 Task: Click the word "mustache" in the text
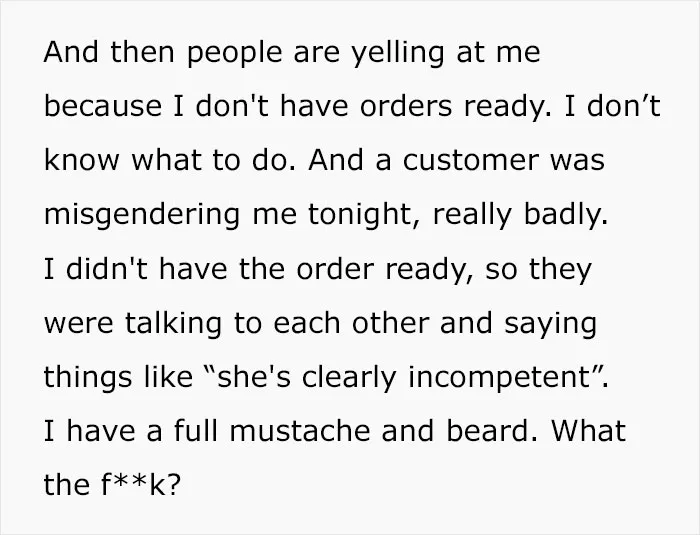(x=300, y=431)
